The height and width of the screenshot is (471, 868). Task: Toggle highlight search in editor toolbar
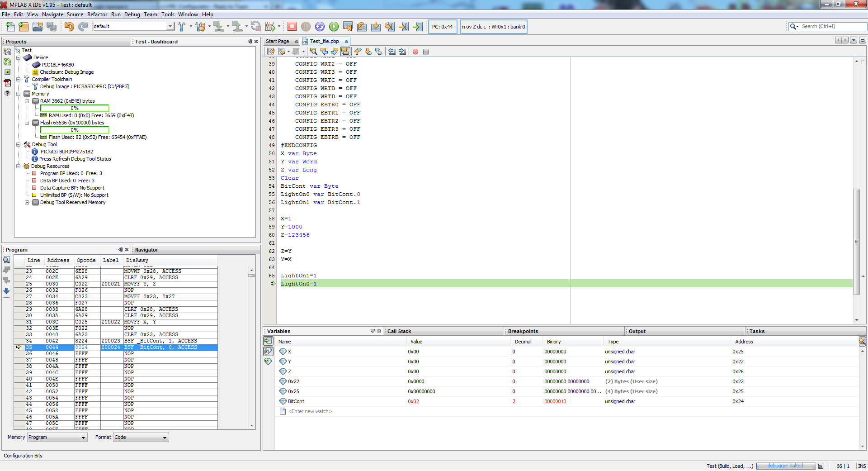pyautogui.click(x=344, y=52)
